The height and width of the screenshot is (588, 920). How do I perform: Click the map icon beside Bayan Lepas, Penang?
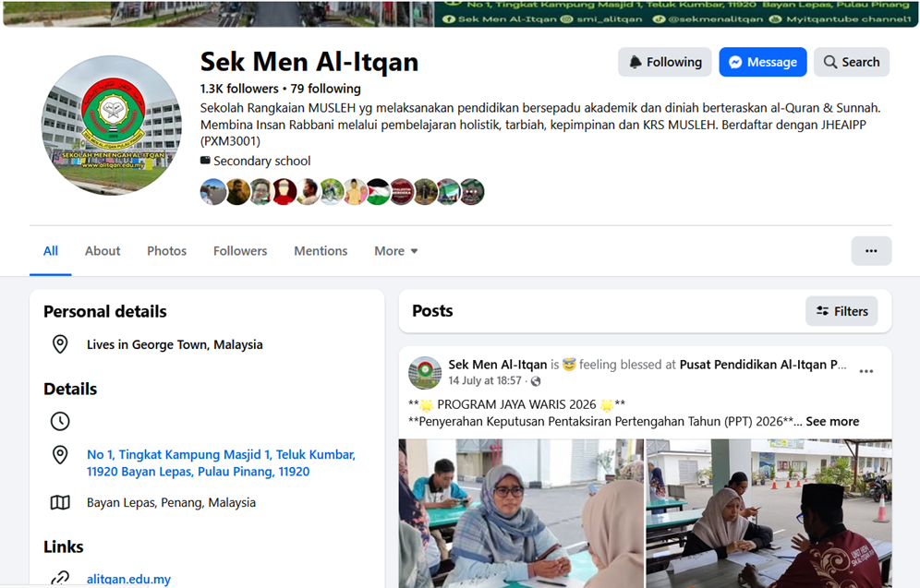(60, 502)
